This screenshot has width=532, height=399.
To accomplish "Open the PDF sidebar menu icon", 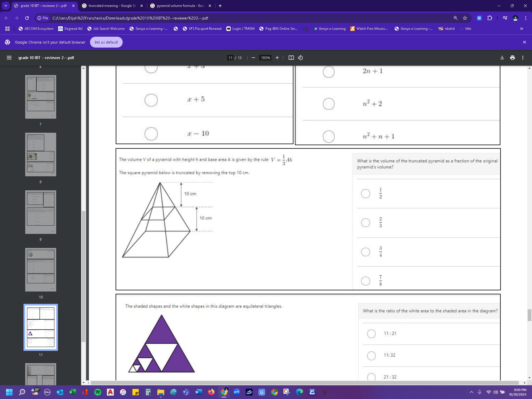I will click(9, 58).
